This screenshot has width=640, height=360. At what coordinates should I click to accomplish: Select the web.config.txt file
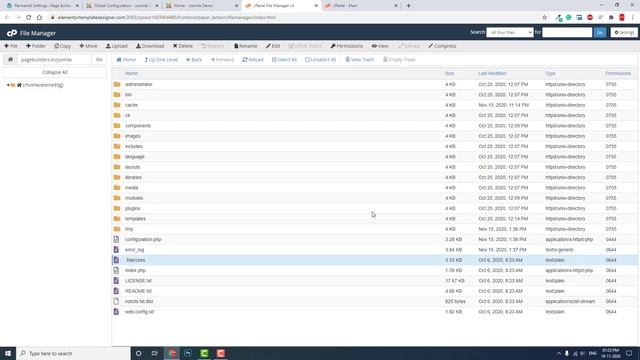point(375,312)
